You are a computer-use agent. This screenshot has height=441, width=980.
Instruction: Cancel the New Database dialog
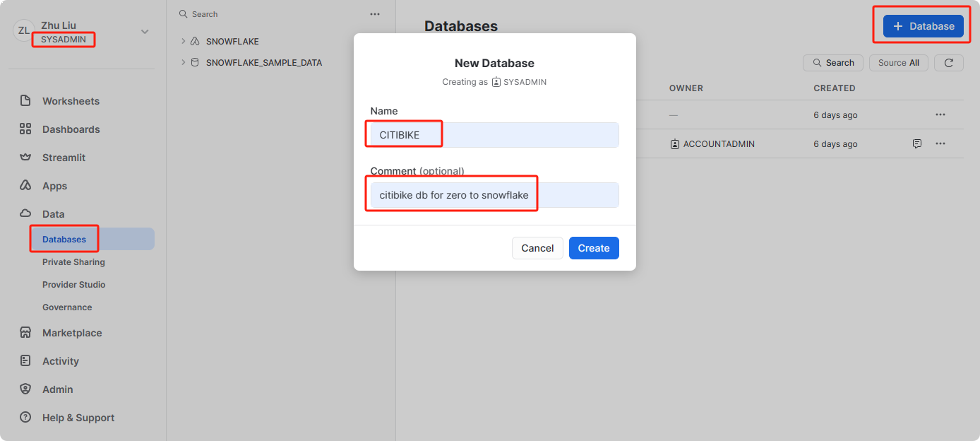(537, 248)
